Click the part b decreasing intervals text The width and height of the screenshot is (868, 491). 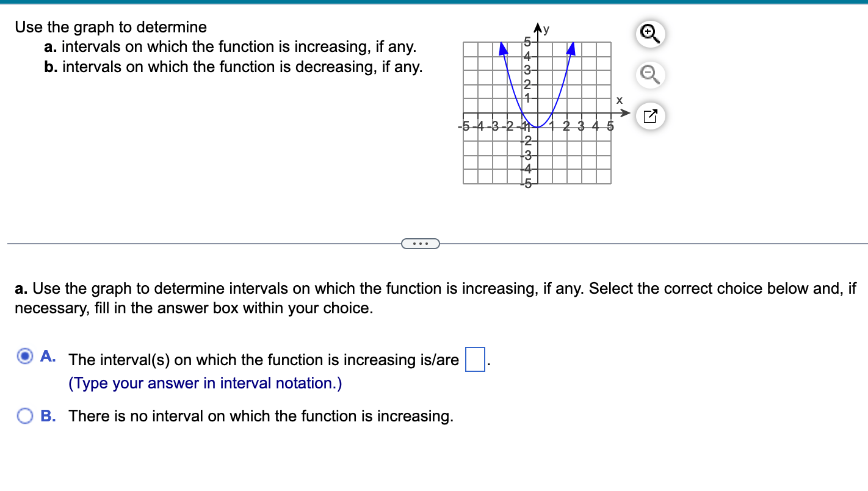pyautogui.click(x=233, y=67)
